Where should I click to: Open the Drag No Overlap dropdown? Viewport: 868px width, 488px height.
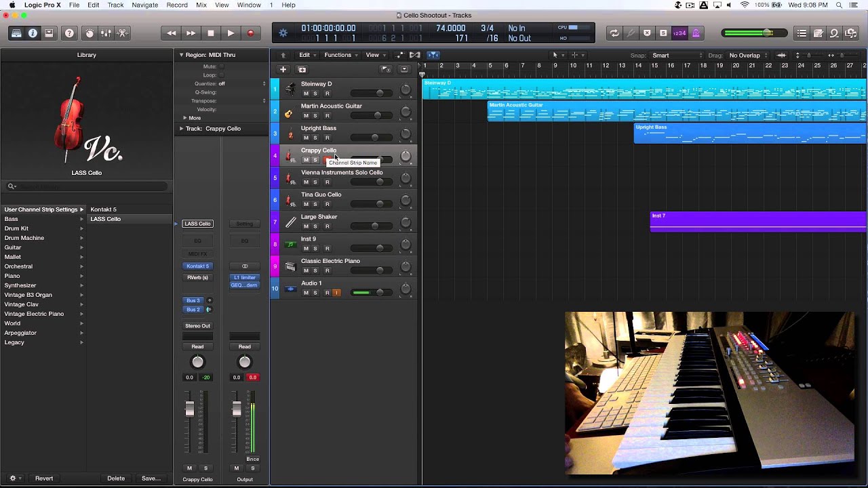(748, 56)
